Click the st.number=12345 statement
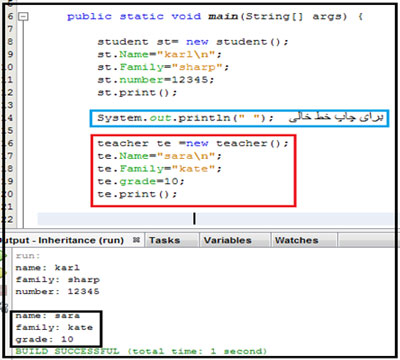The height and width of the screenshot is (360, 400). (155, 80)
